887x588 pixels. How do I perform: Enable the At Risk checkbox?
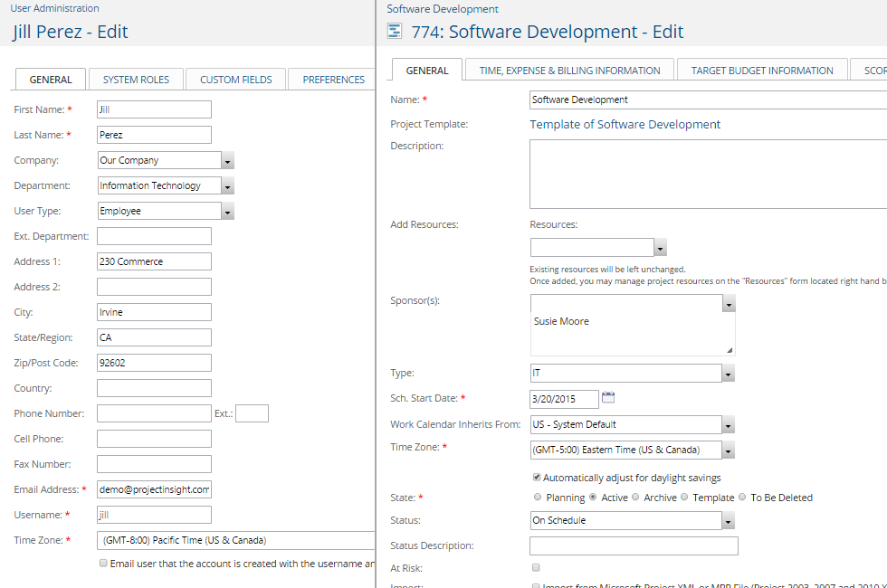coord(534,566)
